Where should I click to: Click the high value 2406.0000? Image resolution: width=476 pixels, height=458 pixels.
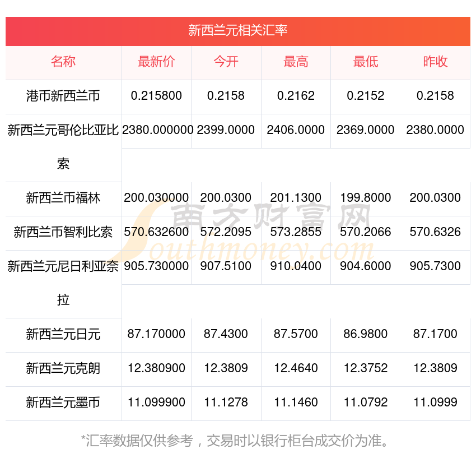[x=296, y=130]
